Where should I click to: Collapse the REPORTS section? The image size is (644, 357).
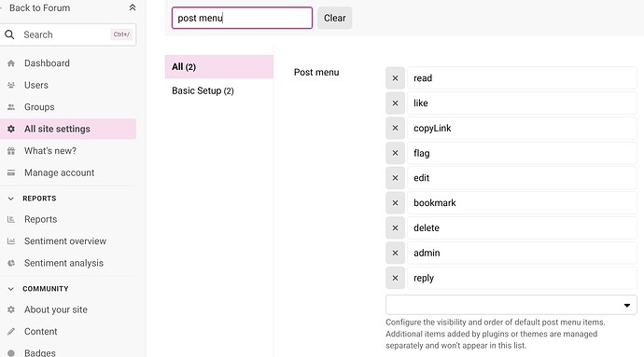click(11, 199)
